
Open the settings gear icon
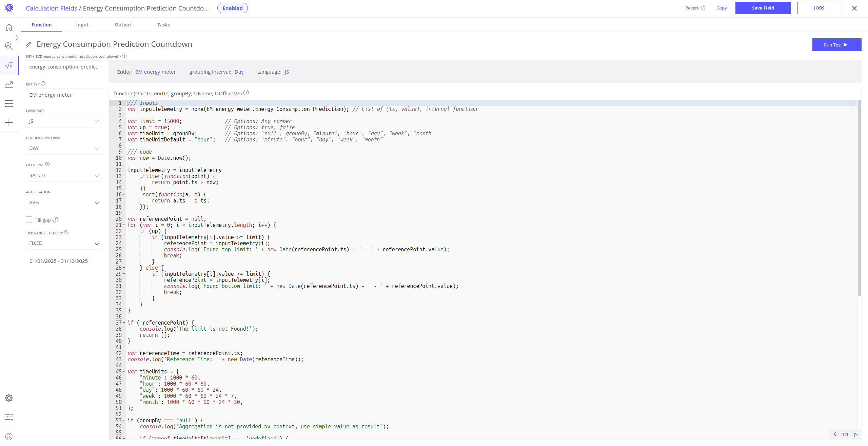(9, 398)
